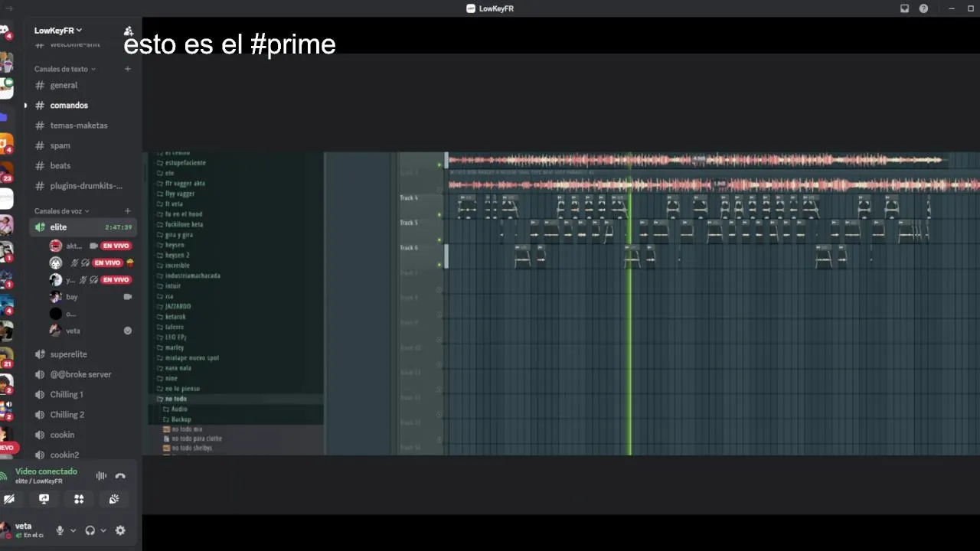Toggle noise suppression waveform icon

pyautogui.click(x=101, y=476)
